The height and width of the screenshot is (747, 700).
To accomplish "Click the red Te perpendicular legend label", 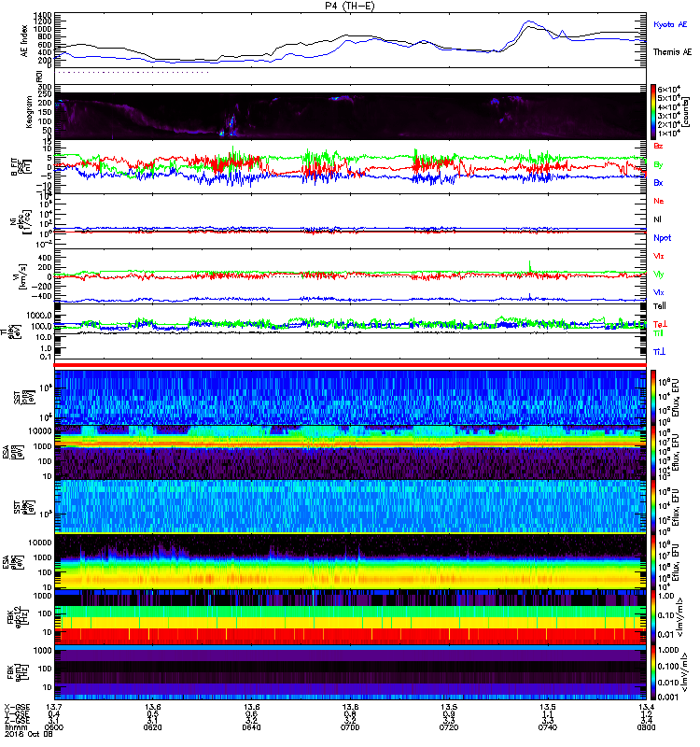I will [x=660, y=324].
